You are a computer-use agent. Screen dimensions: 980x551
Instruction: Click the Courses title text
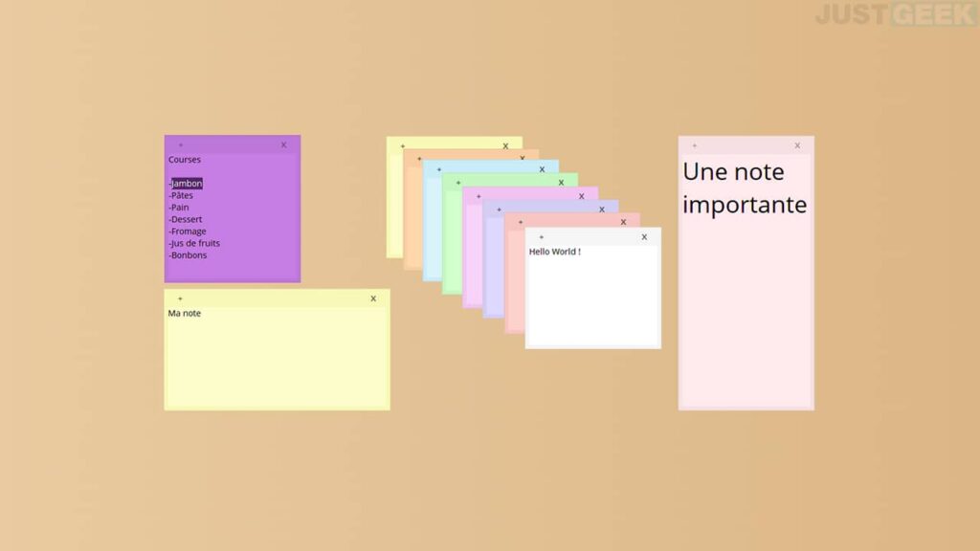(185, 160)
